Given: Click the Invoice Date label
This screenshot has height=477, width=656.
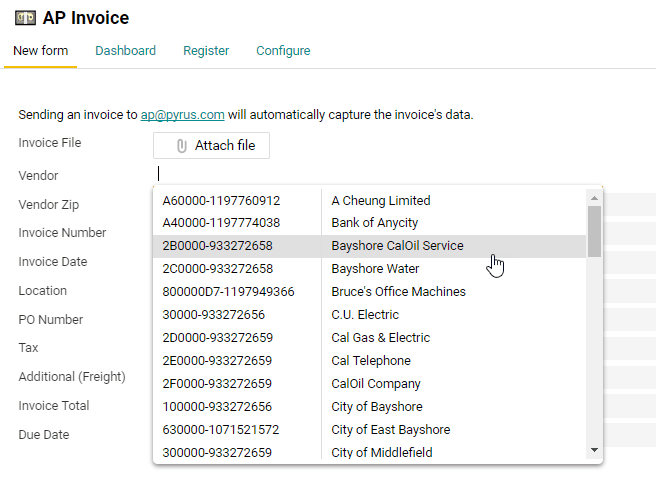Looking at the screenshot, I should click(x=53, y=262).
